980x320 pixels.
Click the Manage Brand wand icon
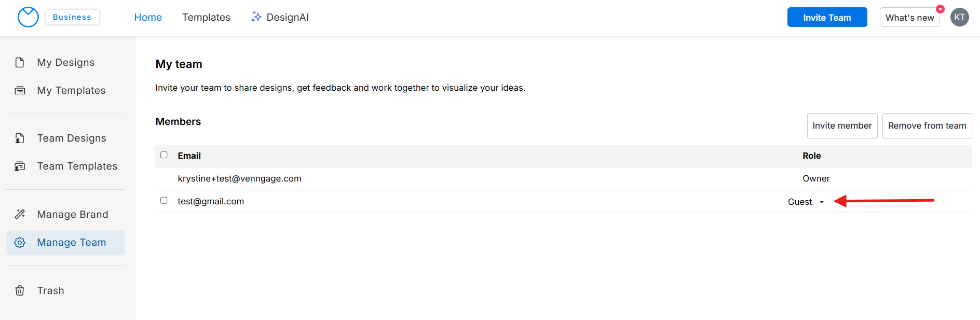point(20,214)
